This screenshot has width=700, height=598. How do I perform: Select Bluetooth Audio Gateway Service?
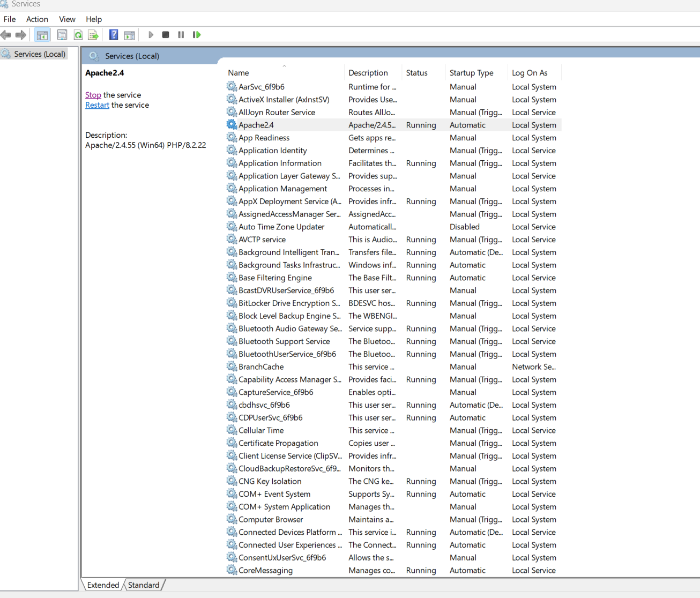(x=393, y=328)
